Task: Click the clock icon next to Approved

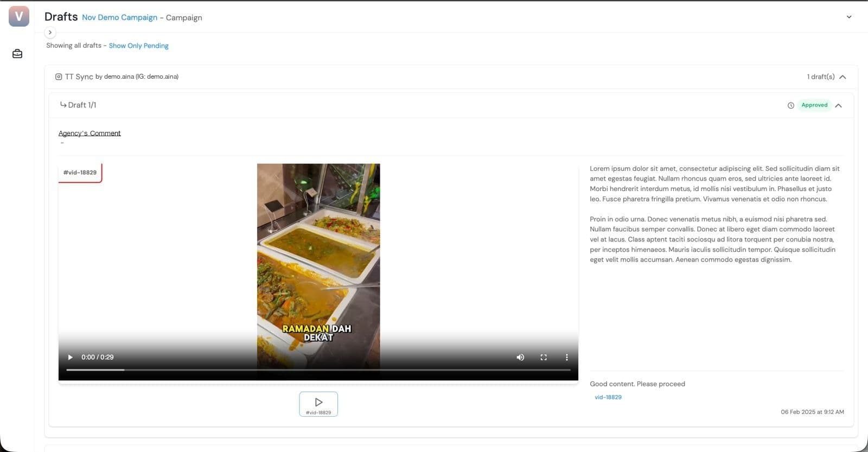Action: 790,105
